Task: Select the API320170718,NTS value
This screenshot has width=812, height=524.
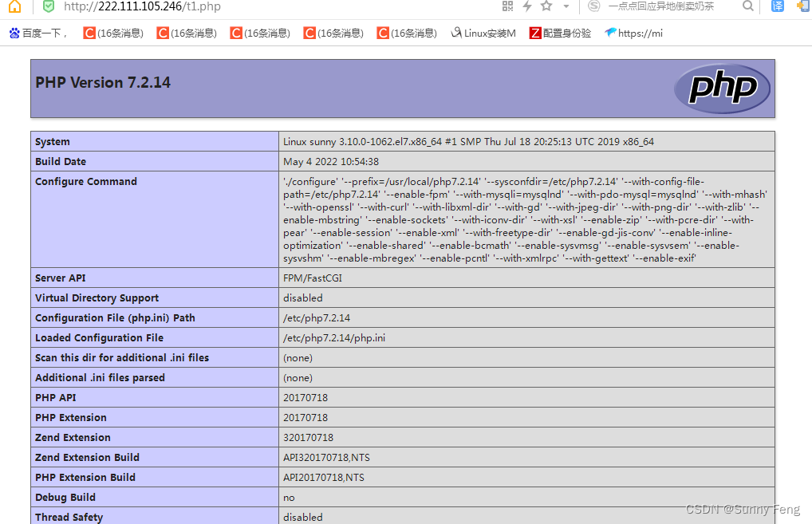Action: 326,458
